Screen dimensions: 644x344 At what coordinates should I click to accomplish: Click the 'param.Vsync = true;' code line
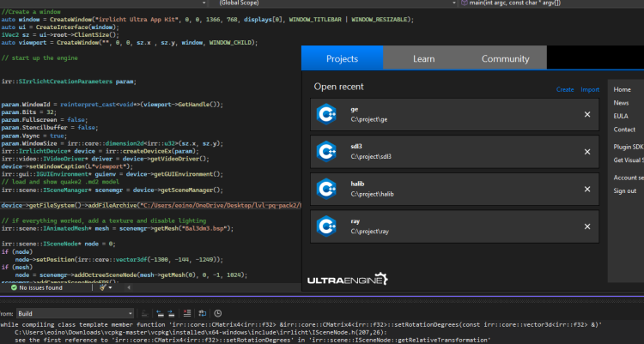33,136
